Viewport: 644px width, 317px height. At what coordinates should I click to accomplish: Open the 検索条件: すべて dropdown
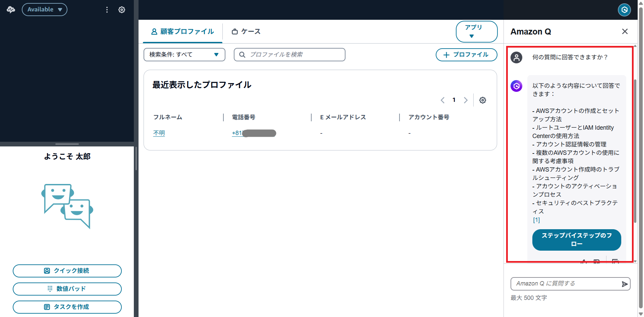pos(184,55)
